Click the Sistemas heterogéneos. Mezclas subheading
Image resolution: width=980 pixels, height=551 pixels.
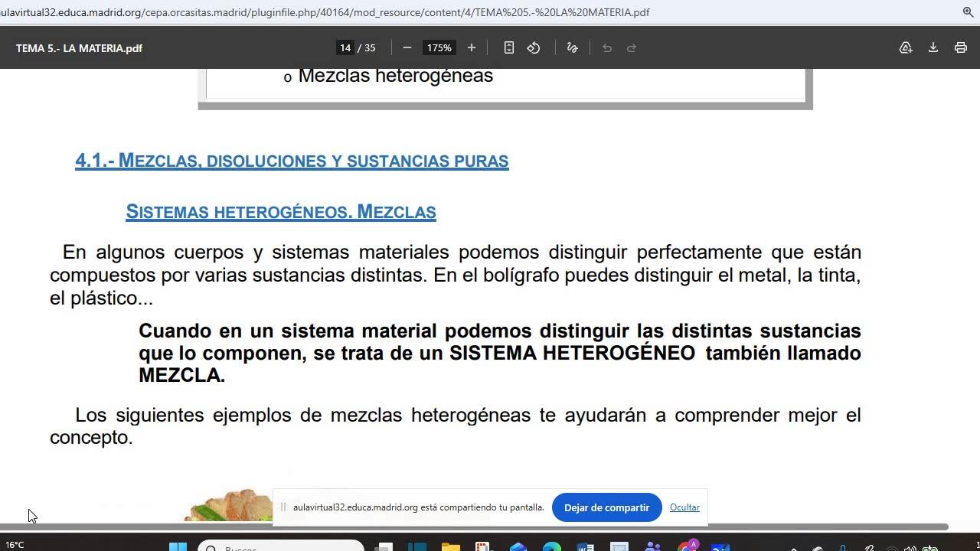click(281, 212)
